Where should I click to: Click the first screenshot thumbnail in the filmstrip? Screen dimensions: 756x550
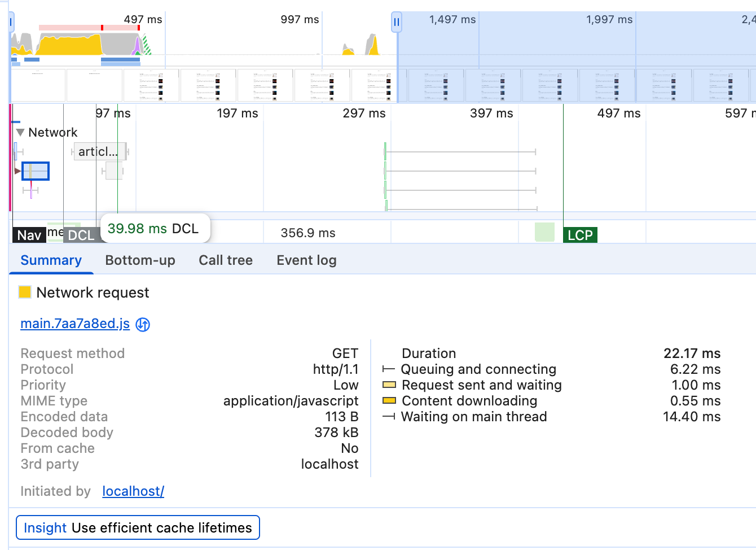[x=38, y=85]
